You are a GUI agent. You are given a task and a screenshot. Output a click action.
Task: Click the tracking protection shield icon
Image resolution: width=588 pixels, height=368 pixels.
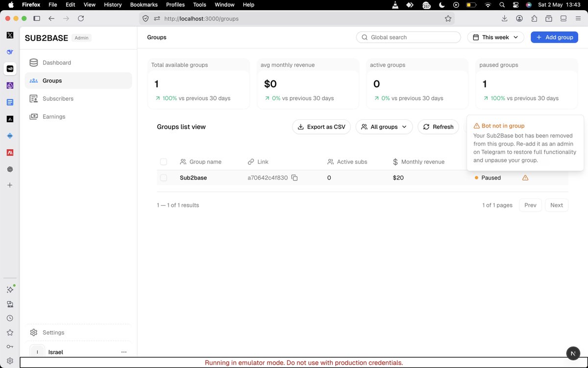pyautogui.click(x=145, y=19)
